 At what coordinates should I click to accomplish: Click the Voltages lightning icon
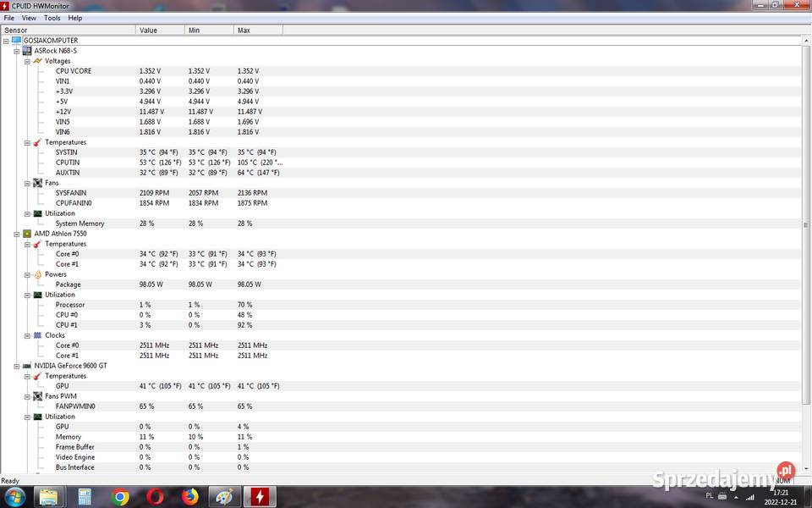pos(38,61)
